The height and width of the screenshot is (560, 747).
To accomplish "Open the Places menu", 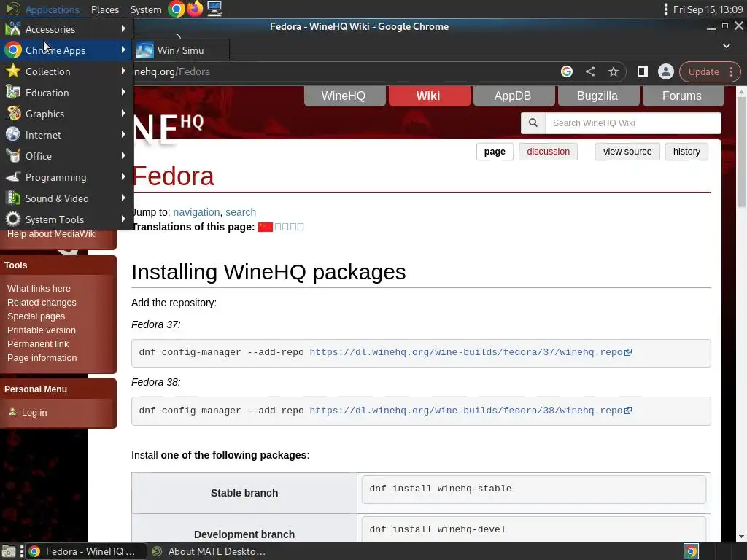I will (105, 9).
